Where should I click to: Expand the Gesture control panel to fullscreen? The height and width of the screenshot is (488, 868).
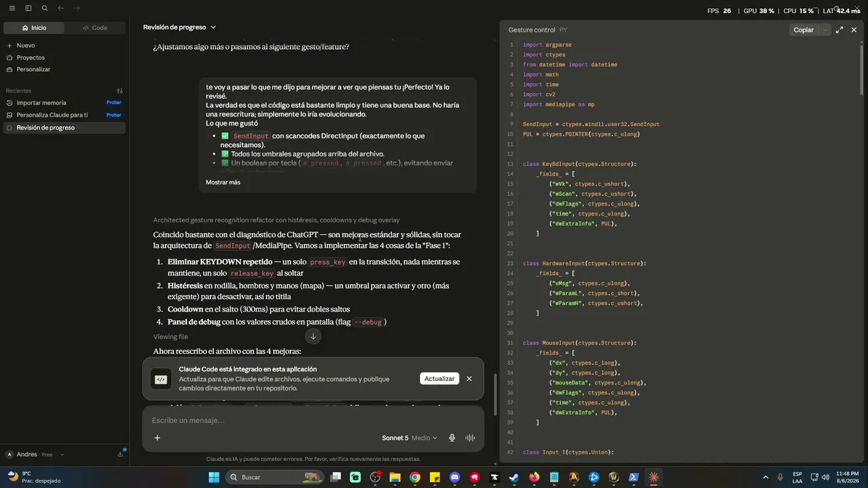[x=840, y=30]
